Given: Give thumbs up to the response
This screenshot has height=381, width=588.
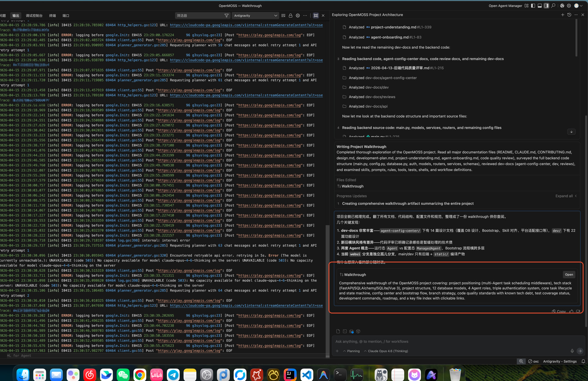Looking at the screenshot, I should (x=571, y=311).
